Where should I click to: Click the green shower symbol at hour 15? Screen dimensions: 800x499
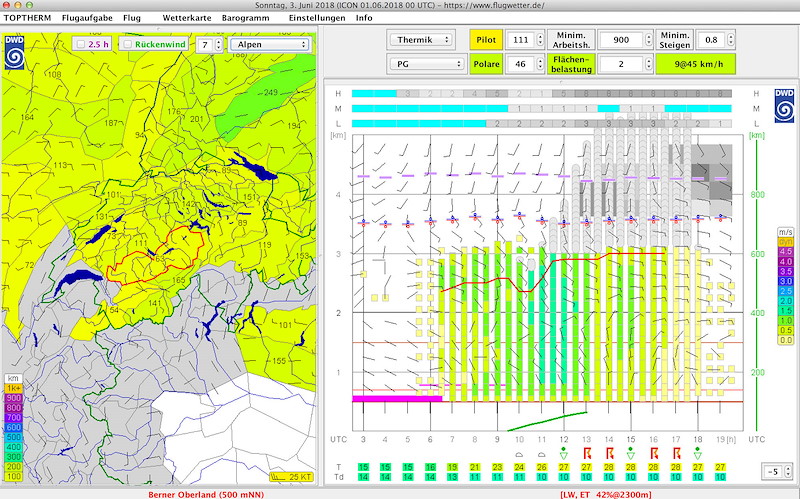(x=631, y=453)
